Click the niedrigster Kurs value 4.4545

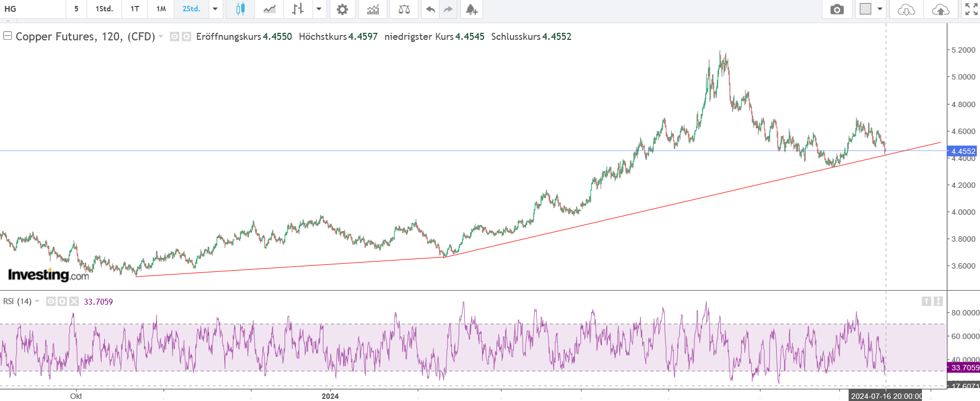click(x=470, y=37)
